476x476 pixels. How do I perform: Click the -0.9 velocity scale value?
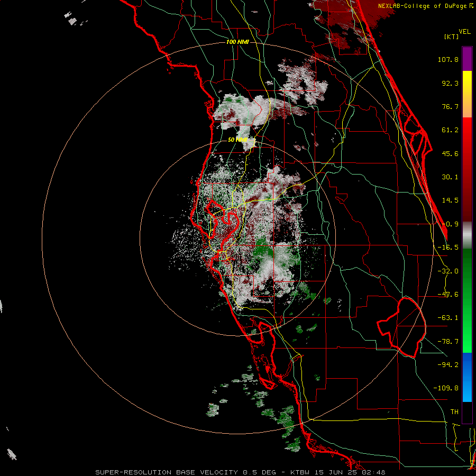coord(450,224)
